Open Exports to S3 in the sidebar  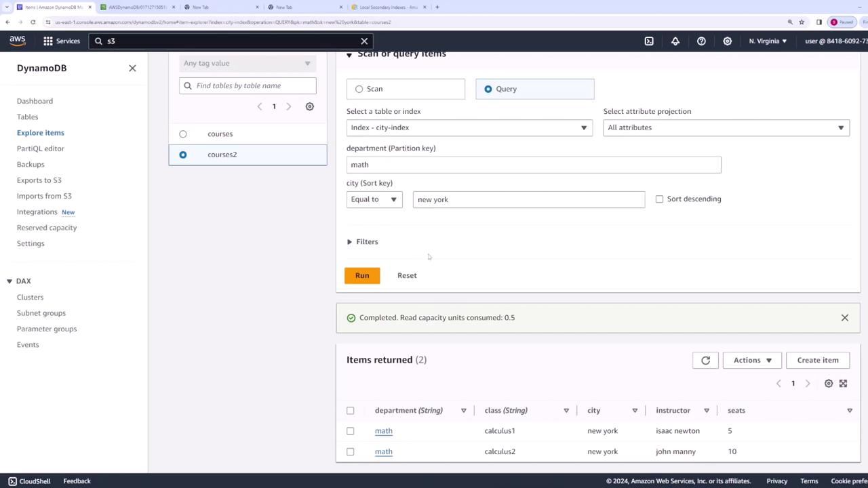click(39, 180)
